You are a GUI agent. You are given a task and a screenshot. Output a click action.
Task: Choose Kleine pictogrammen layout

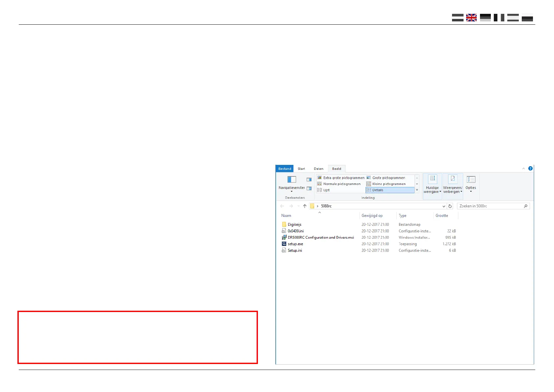click(x=386, y=184)
